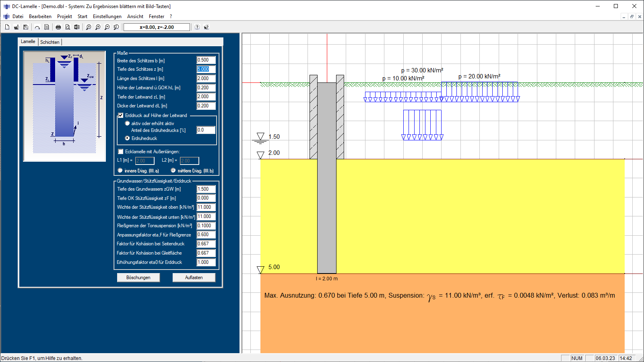Click the printer icon in toolbar
644x362 pixels.
(58, 27)
